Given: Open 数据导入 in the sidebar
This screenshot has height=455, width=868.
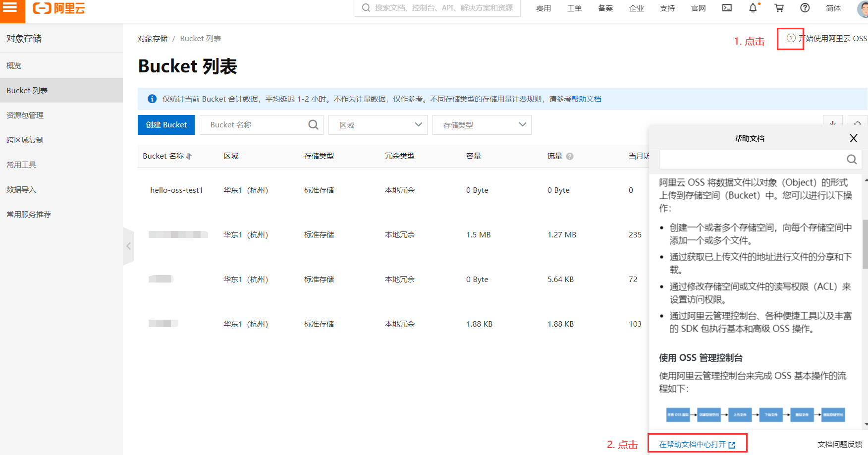Looking at the screenshot, I should (61, 189).
